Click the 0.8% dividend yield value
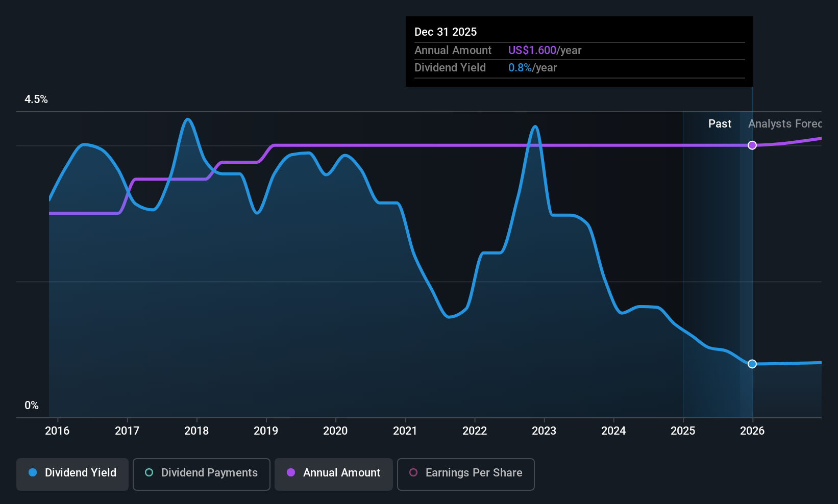The height and width of the screenshot is (504, 838). [520, 67]
